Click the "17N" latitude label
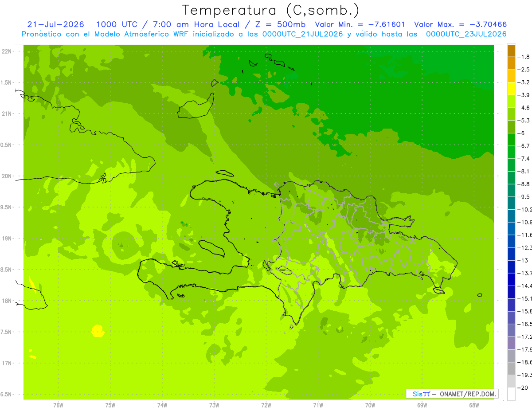 tap(7, 363)
